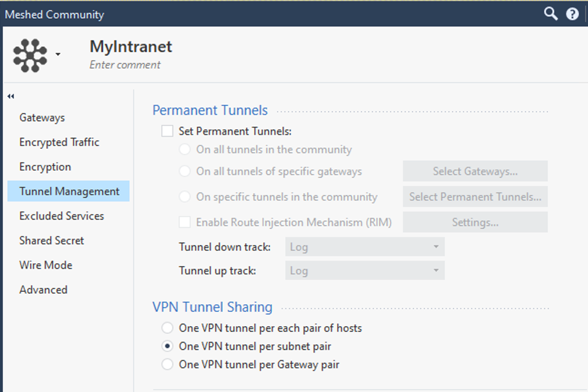Screen dimensions: 588x392
Task: Select One VPN tunnel per Gateway pair
Action: [168, 364]
